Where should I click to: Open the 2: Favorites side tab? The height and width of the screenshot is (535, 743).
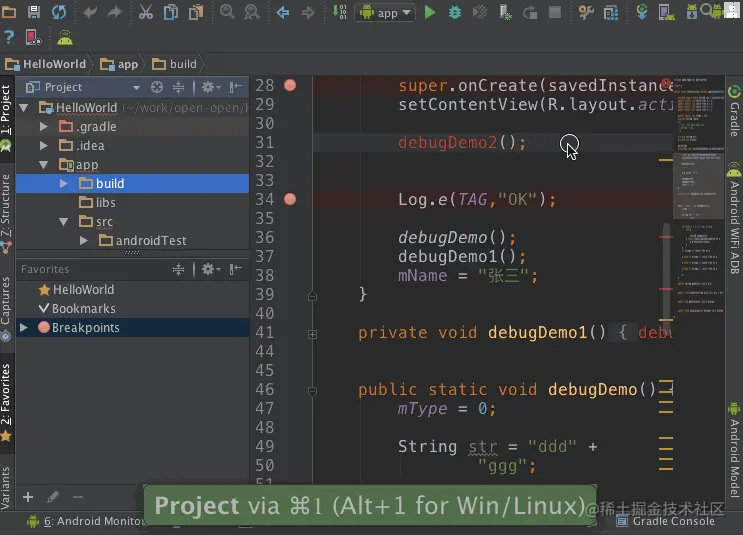click(x=6, y=403)
